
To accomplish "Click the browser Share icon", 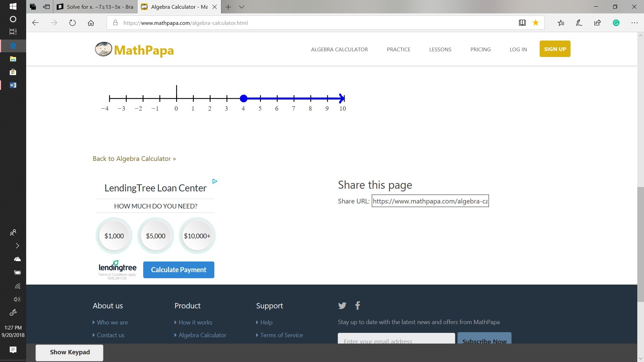I will click(597, 23).
